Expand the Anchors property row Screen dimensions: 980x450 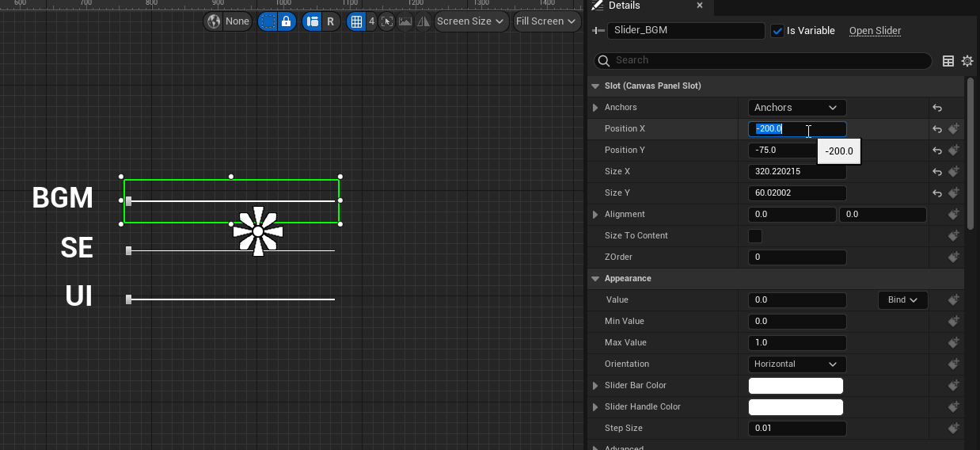(595, 108)
